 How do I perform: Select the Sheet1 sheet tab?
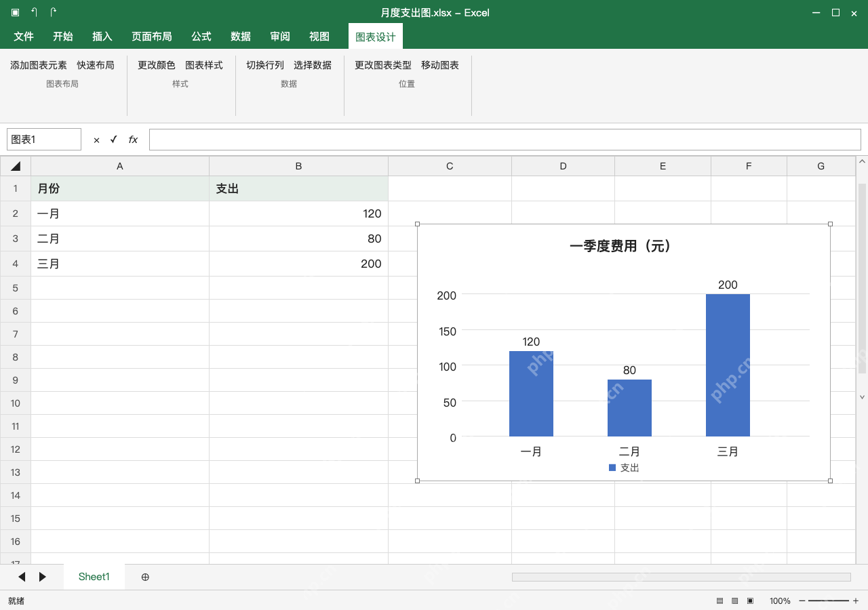click(x=94, y=577)
